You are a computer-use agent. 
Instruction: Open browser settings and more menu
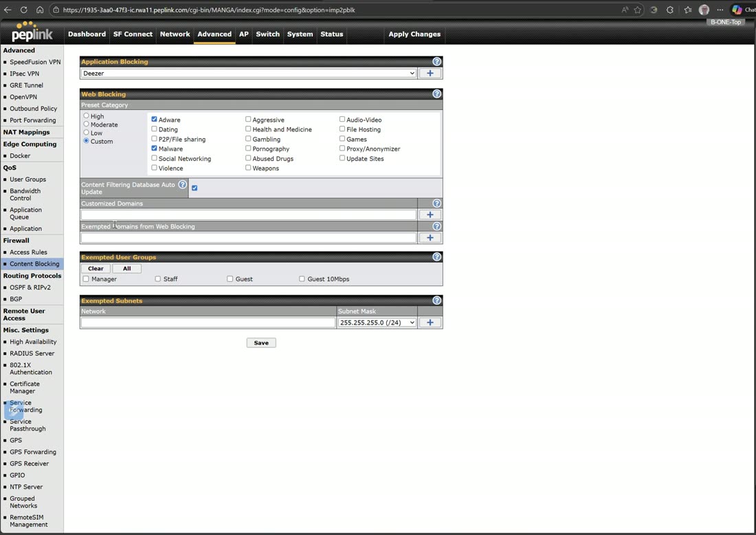tap(720, 10)
